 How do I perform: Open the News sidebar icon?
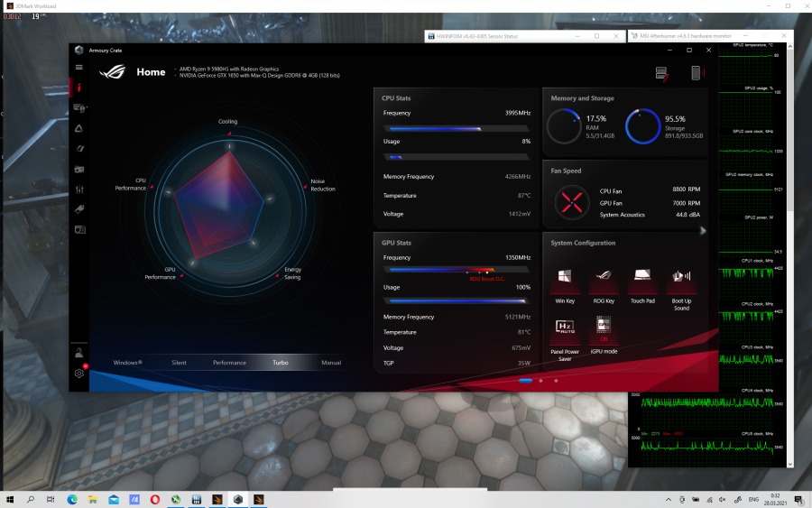coord(79,229)
